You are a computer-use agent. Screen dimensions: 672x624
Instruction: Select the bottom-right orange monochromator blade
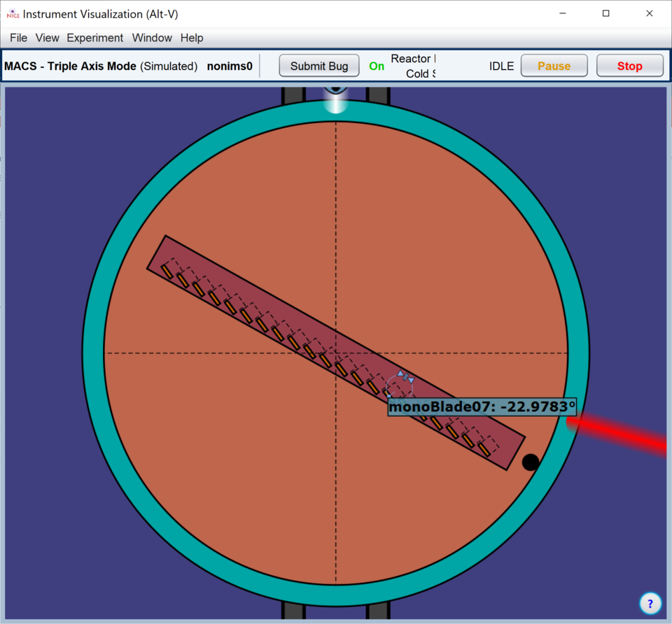tap(483, 448)
